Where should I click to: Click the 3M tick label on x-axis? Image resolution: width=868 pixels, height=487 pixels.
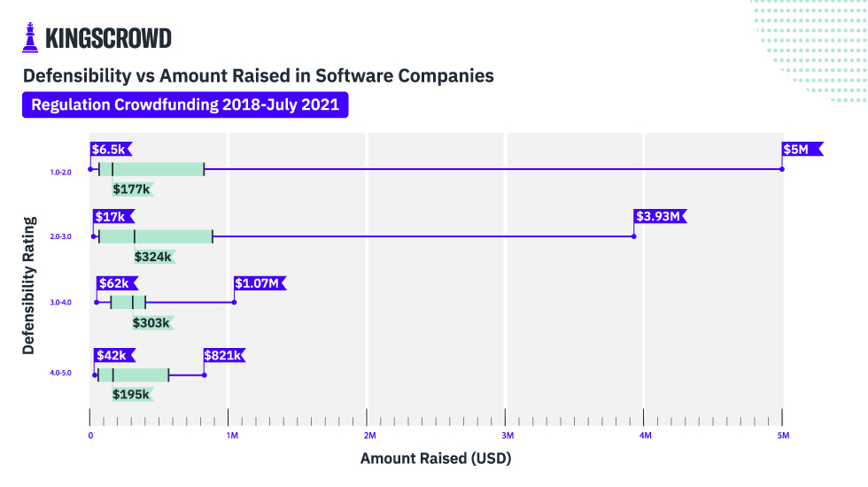[508, 436]
